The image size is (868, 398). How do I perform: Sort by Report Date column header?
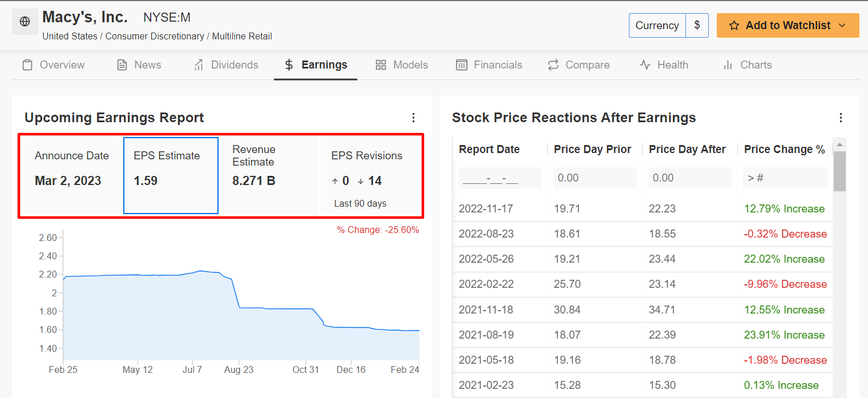(489, 150)
